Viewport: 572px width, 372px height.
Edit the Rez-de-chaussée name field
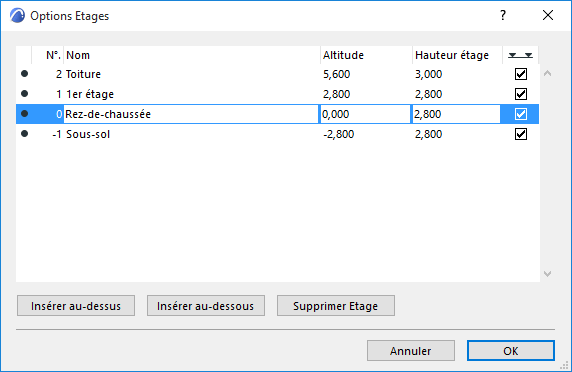point(191,114)
